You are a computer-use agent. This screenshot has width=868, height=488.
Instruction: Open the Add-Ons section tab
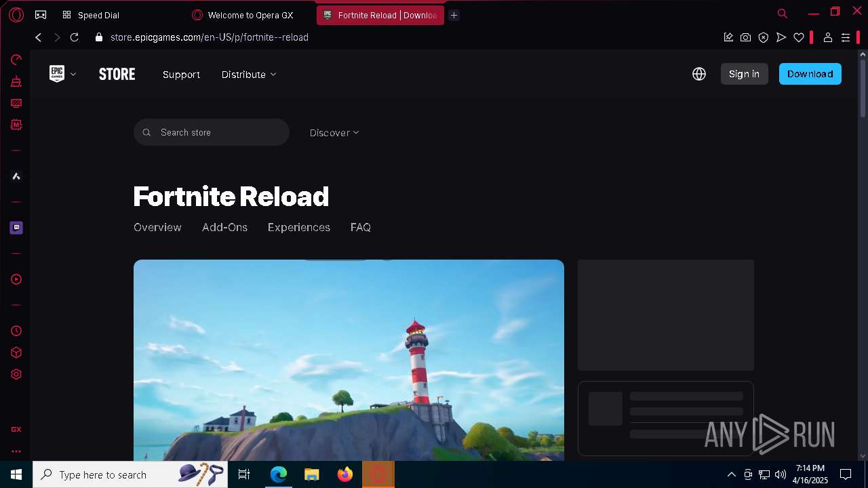[x=224, y=228]
